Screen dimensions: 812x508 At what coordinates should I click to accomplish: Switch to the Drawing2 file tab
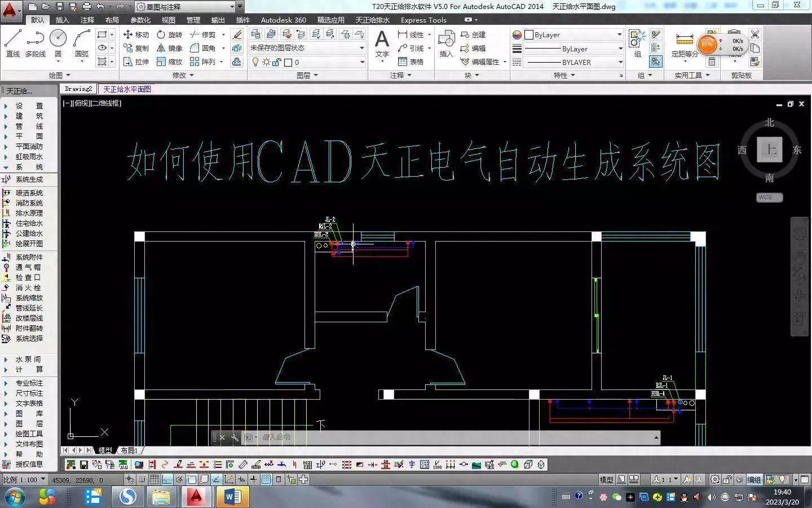pos(78,89)
